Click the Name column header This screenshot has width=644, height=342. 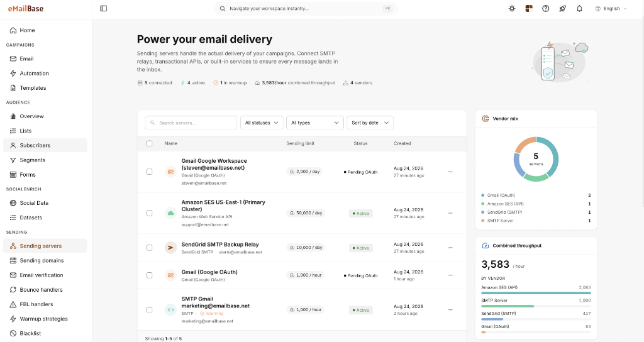pos(171,143)
